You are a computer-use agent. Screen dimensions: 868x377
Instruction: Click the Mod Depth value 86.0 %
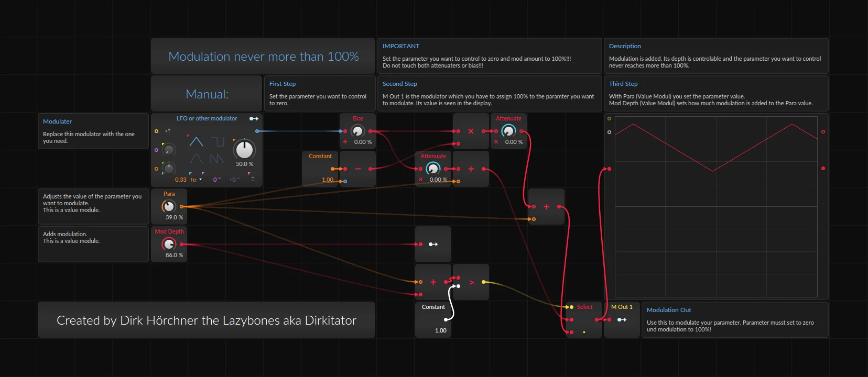point(175,255)
